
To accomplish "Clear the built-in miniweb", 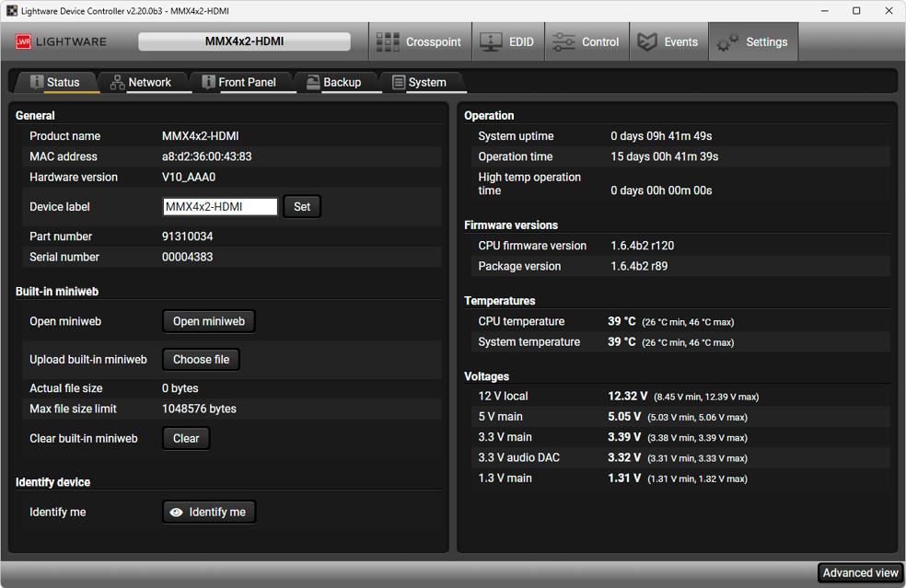I will pos(186,439).
